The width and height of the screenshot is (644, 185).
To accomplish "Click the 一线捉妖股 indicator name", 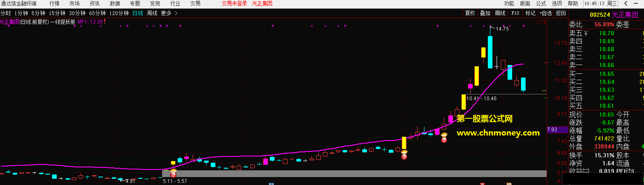I will (63, 21).
